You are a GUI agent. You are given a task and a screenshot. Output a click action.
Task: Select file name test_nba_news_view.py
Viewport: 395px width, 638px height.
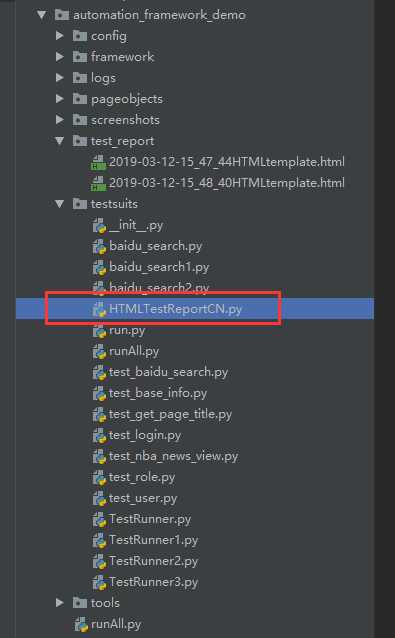[174, 457]
